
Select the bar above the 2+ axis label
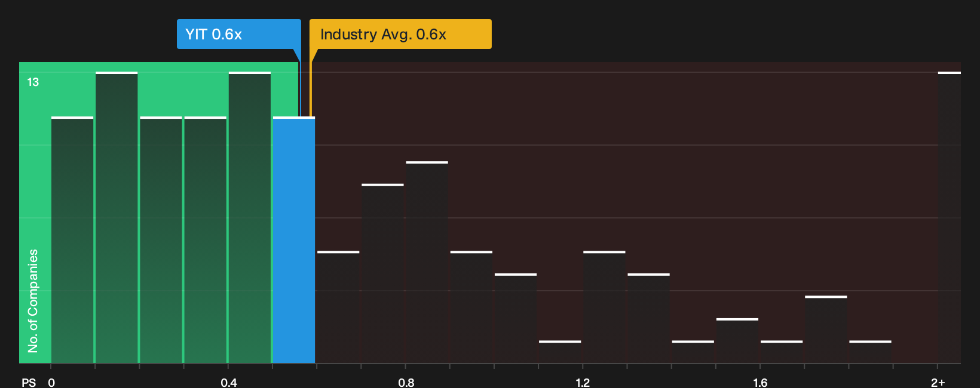click(949, 217)
